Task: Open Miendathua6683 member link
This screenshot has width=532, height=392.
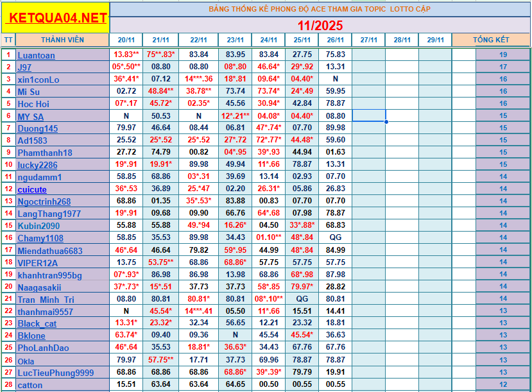Action: (50, 251)
